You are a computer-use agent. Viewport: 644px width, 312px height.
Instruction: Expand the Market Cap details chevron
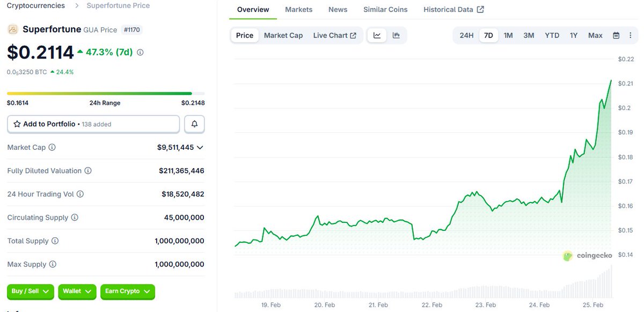tap(199, 147)
